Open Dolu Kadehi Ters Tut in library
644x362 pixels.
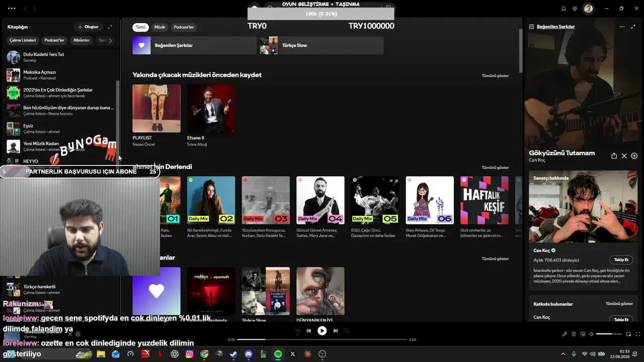[60, 57]
